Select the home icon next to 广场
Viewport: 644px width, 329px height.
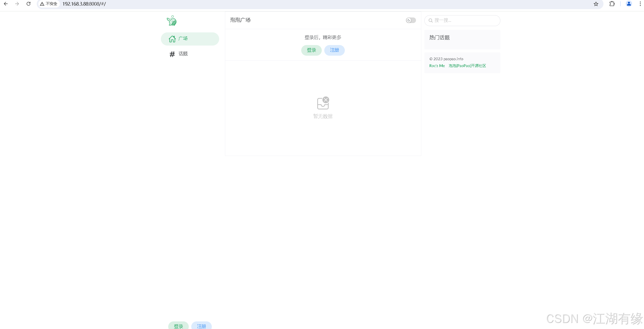click(x=172, y=39)
